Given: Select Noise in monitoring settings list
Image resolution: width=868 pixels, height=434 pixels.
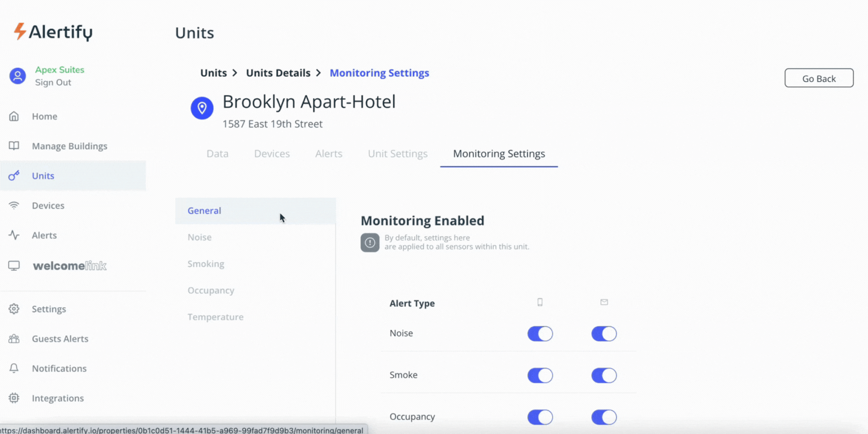Looking at the screenshot, I should click(199, 237).
